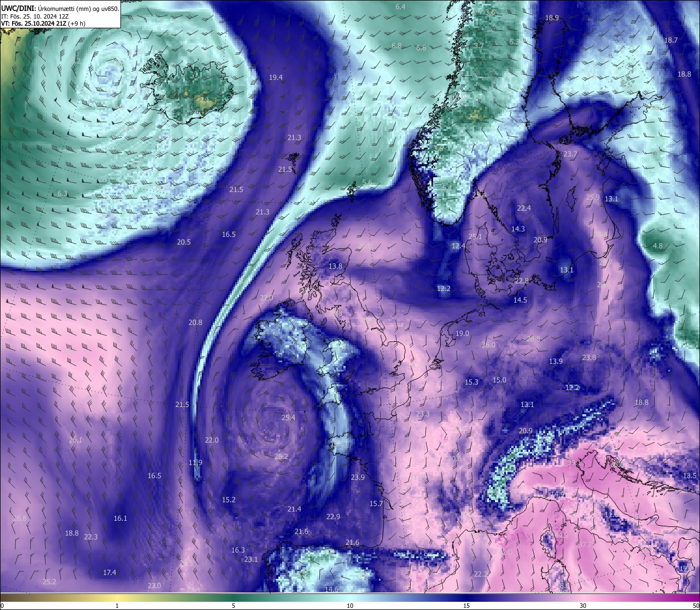Select the 23.7 value near Stockholm area
Viewport: 700px width, 610px height.
point(570,154)
